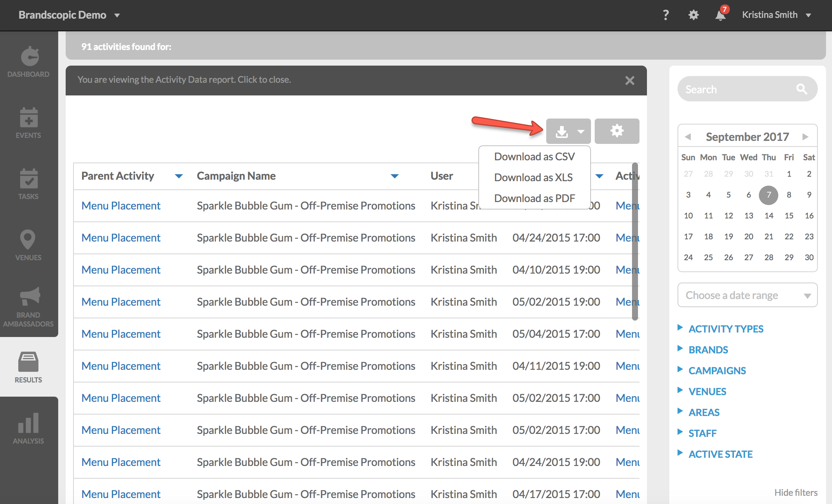The image size is (832, 504).
Task: Click the table's vertical scrollbar
Action: [635, 242]
